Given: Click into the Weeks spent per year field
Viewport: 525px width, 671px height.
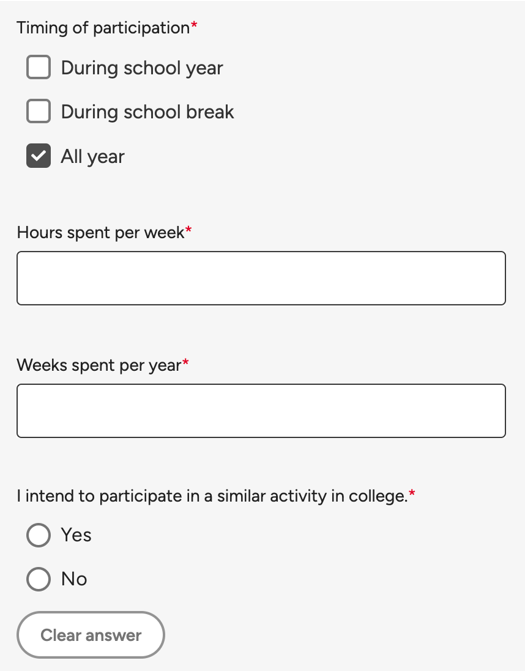Looking at the screenshot, I should tap(261, 411).
